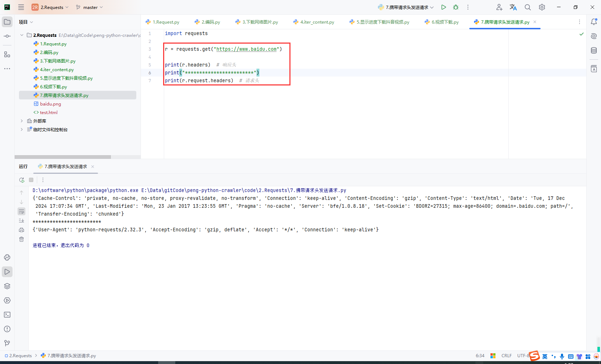601x364 pixels.
Task: Switch to the 5.显示进度下载抖音视频.py tab
Action: pyautogui.click(x=380, y=22)
